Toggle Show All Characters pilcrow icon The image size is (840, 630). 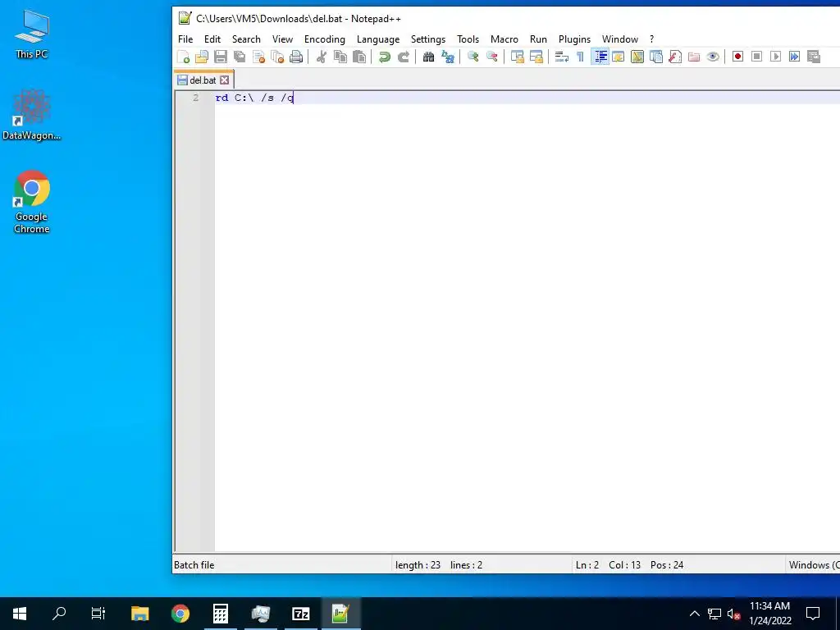tap(580, 57)
